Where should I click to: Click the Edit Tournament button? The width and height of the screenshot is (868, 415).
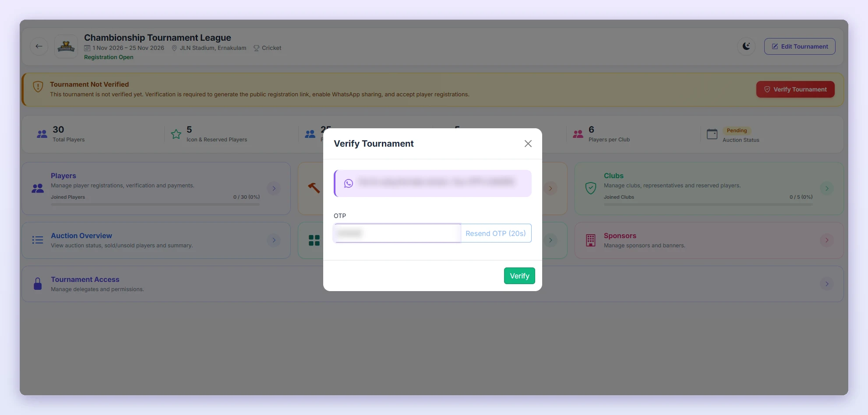click(x=800, y=46)
